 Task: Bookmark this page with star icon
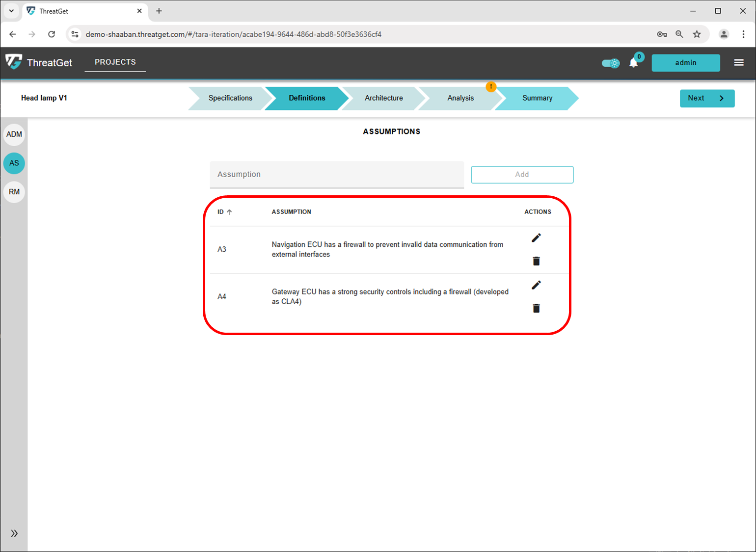(697, 34)
